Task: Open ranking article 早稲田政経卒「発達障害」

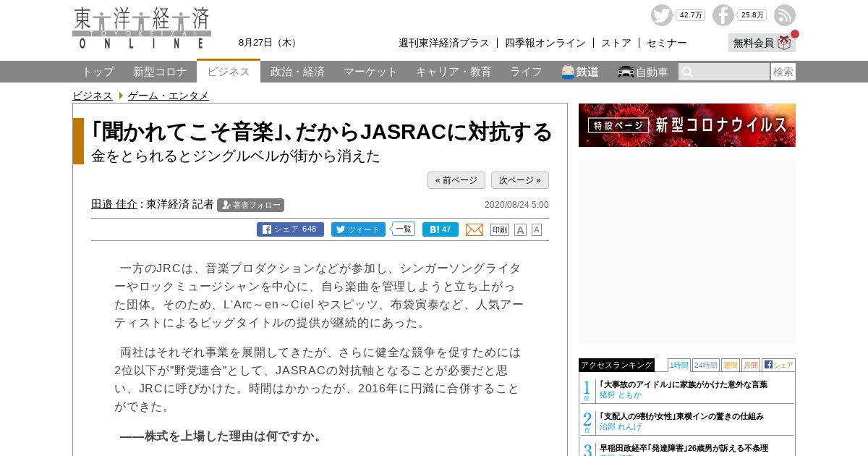Action: [x=684, y=448]
